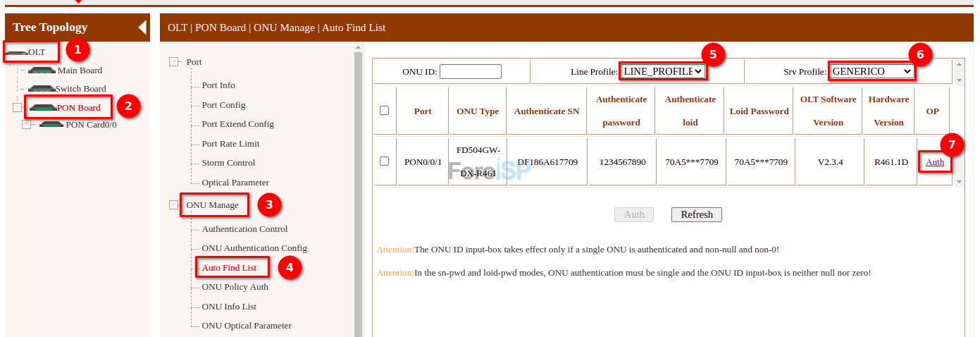Open the Auto Find List page

(229, 268)
